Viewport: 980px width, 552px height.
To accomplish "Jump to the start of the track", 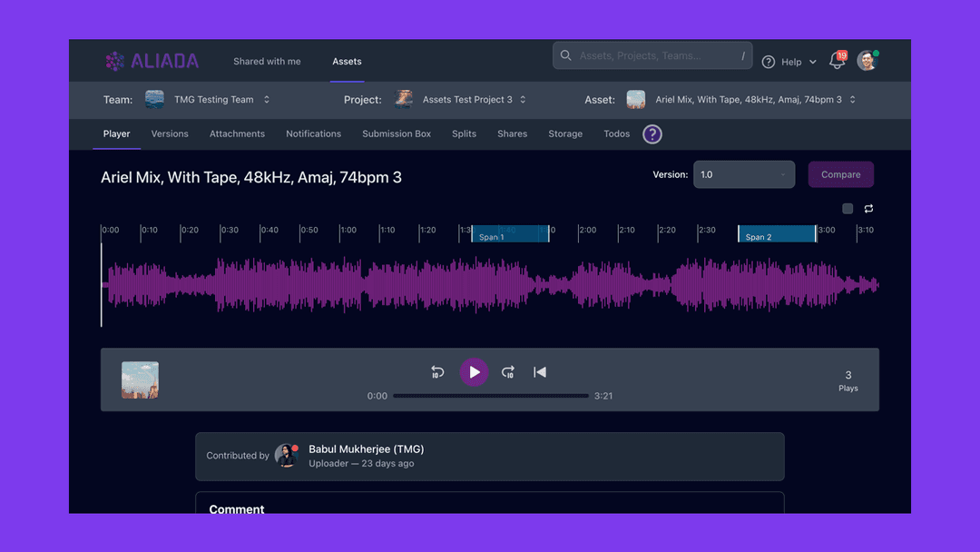I will pyautogui.click(x=540, y=372).
